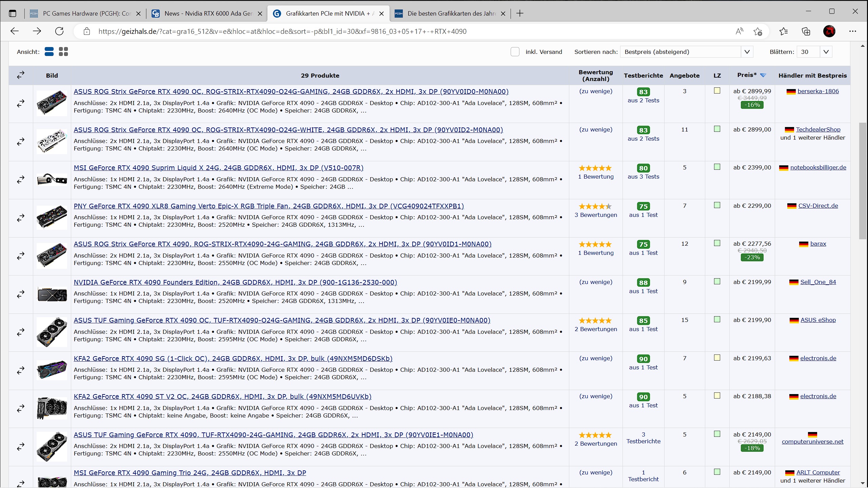868x488 pixels.
Task: Enable the inkl. Versand checkbox
Action: coord(515,52)
